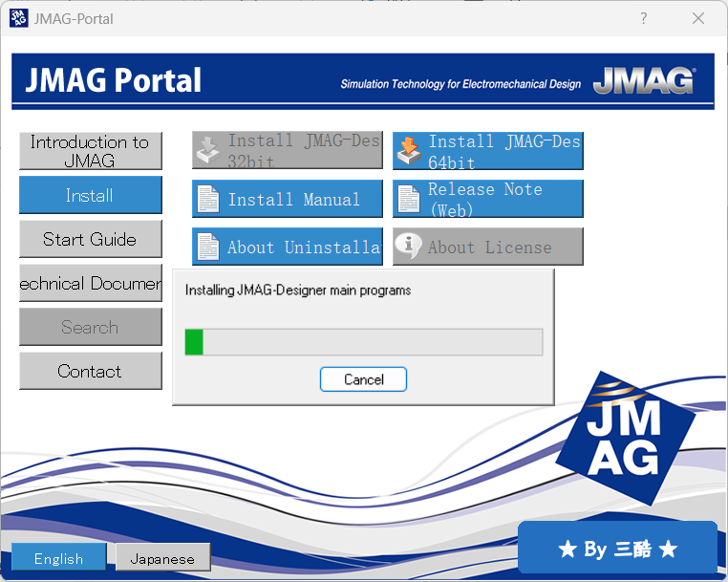Click the Install JMAG-Designer 32bit label
Image resolution: width=728 pixels, height=582 pixels.
304,151
